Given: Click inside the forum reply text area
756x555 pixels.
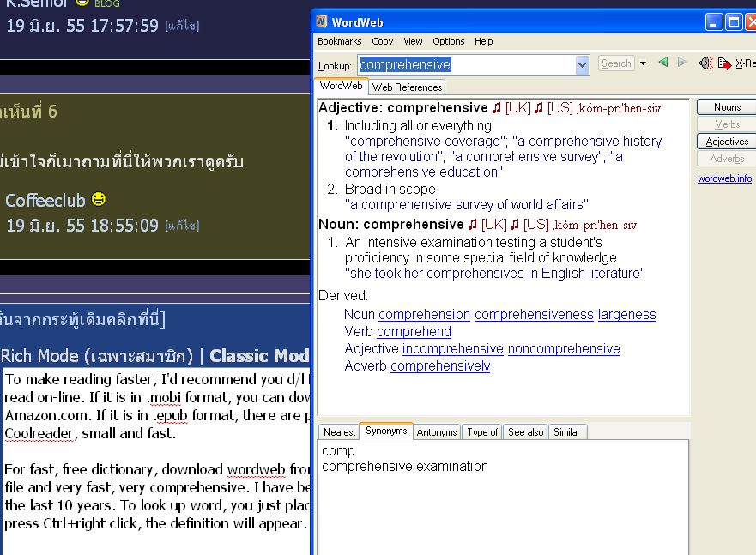Looking at the screenshot, I should coord(157,461).
